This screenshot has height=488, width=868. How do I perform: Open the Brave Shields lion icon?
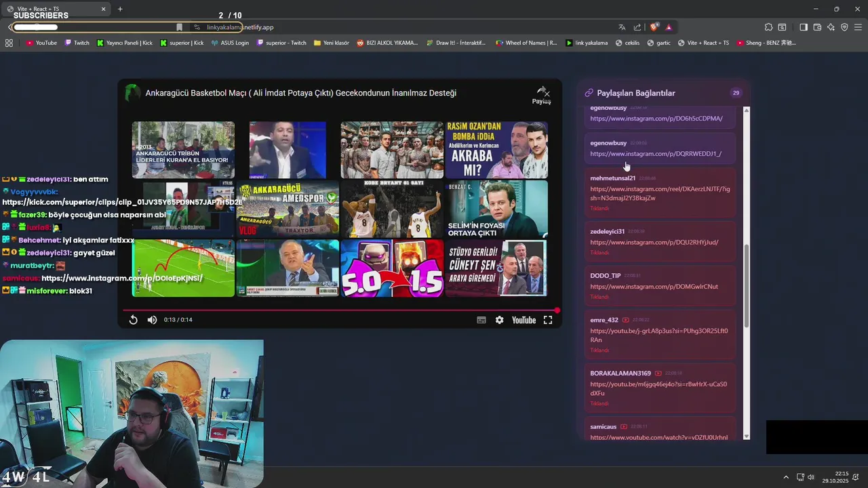(654, 27)
